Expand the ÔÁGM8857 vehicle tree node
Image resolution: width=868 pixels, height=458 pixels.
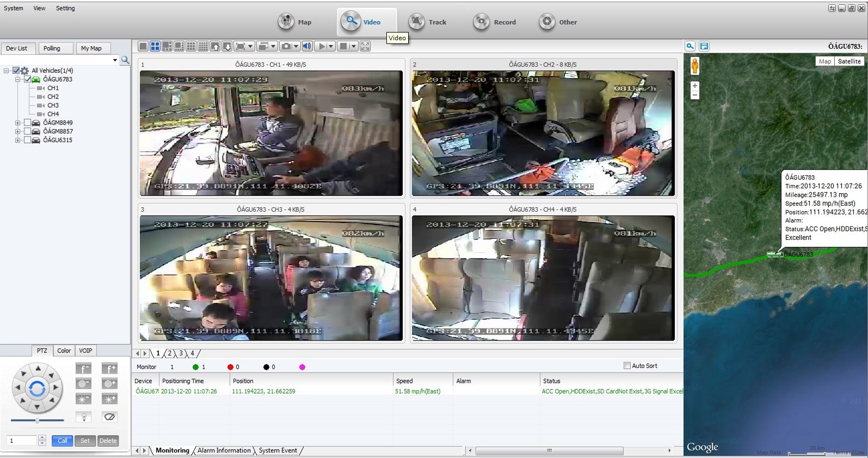tap(18, 132)
